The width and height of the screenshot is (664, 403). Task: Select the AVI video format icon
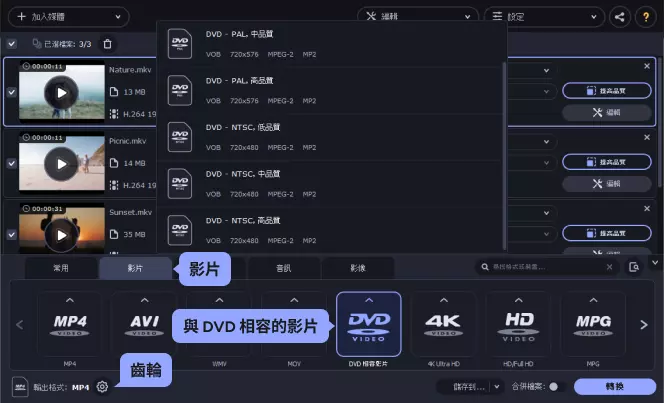click(x=144, y=324)
